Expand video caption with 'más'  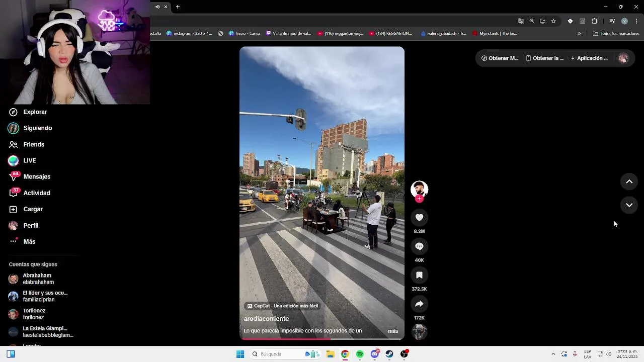click(x=393, y=331)
